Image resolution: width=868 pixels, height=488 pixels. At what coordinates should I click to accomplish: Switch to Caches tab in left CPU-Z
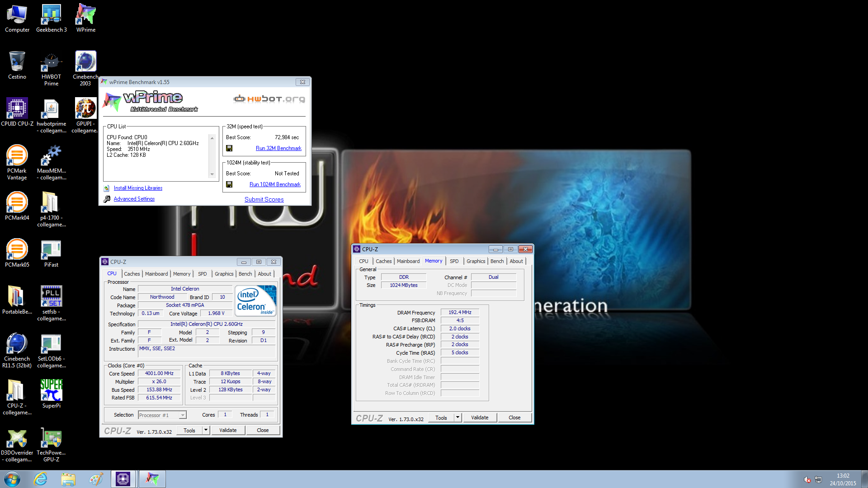point(132,274)
